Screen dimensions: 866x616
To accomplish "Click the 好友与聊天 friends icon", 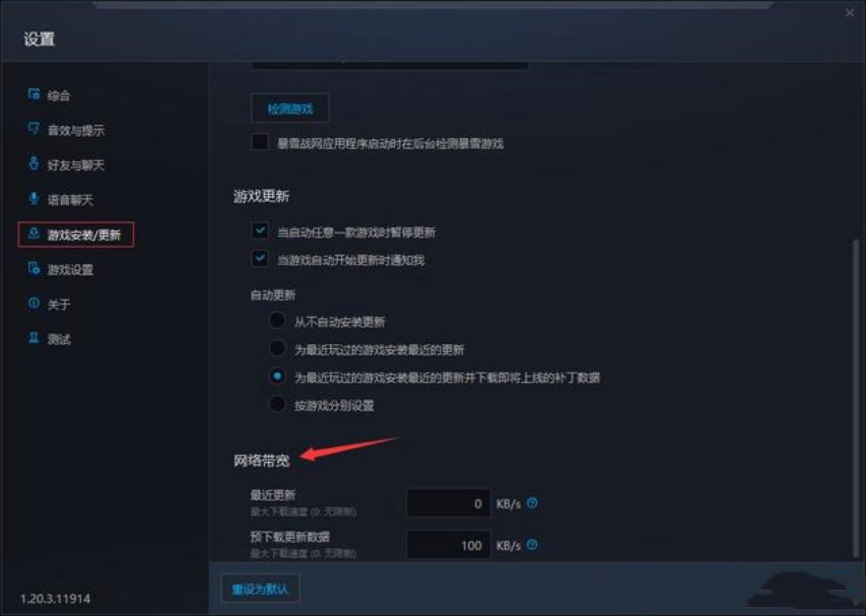I will click(x=34, y=164).
